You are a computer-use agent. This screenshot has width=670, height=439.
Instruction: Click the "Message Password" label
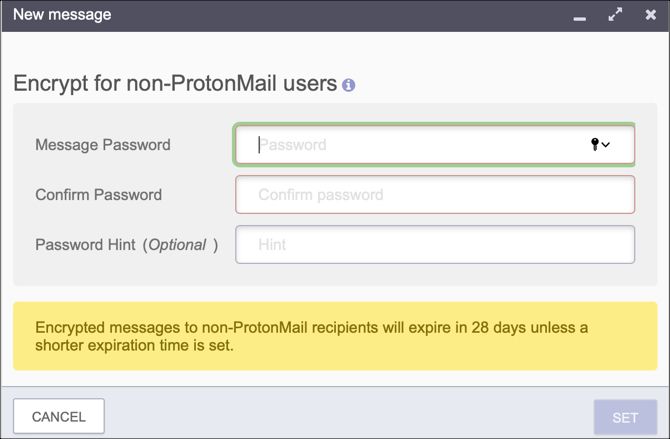point(103,145)
